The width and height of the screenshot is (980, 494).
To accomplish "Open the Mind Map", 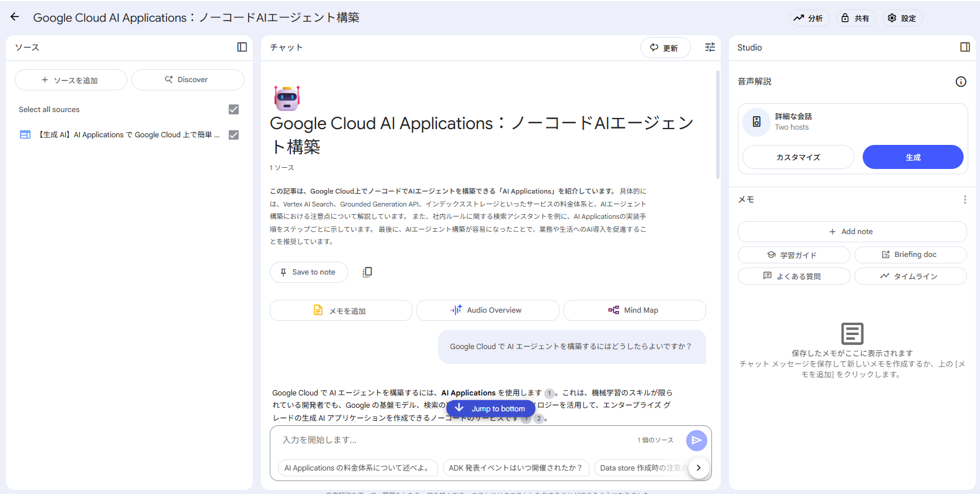I will tap(635, 310).
